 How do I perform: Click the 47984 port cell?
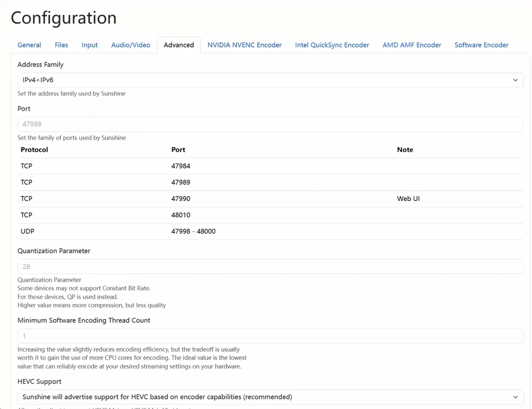click(181, 166)
